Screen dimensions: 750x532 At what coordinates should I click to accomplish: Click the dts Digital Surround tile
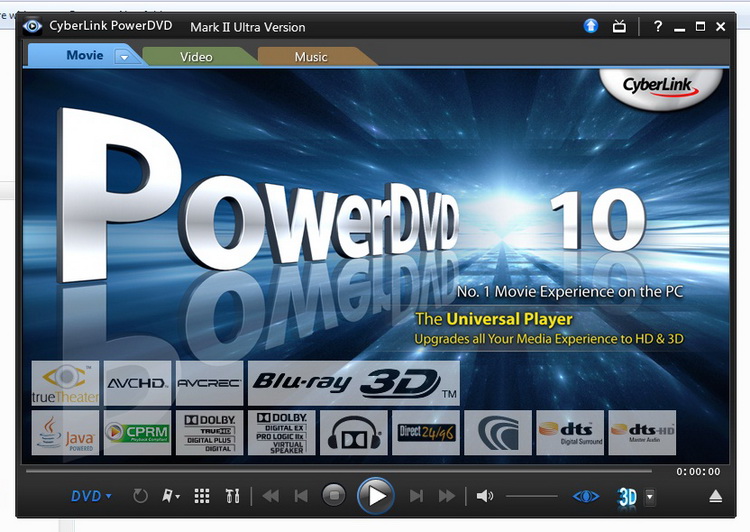click(570, 432)
